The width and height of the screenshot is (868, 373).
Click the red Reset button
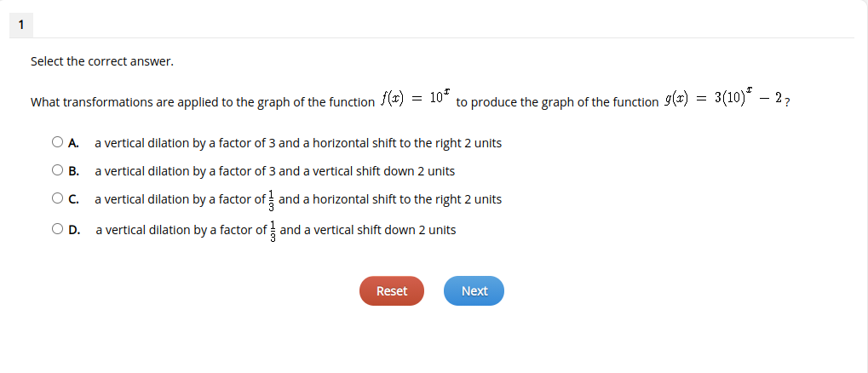[x=391, y=291]
